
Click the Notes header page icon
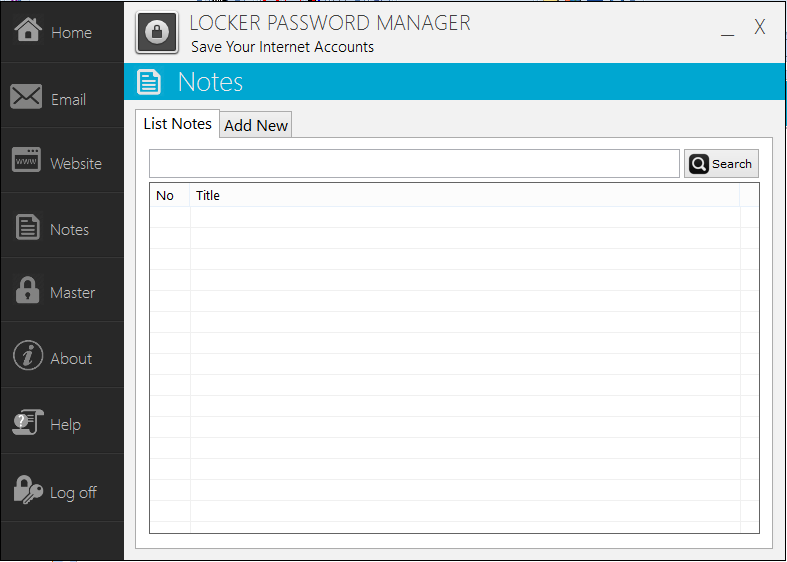149,82
